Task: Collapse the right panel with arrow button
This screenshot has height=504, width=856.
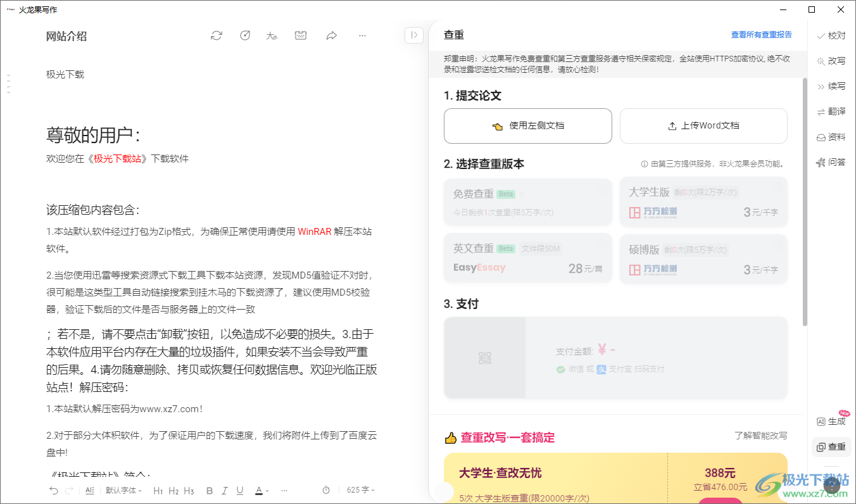Action: click(414, 35)
